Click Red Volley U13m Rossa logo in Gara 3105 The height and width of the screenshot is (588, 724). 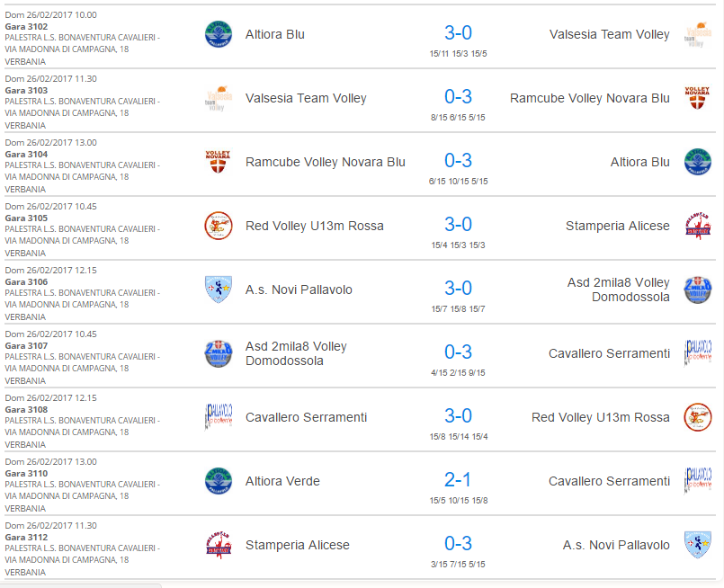219,226
